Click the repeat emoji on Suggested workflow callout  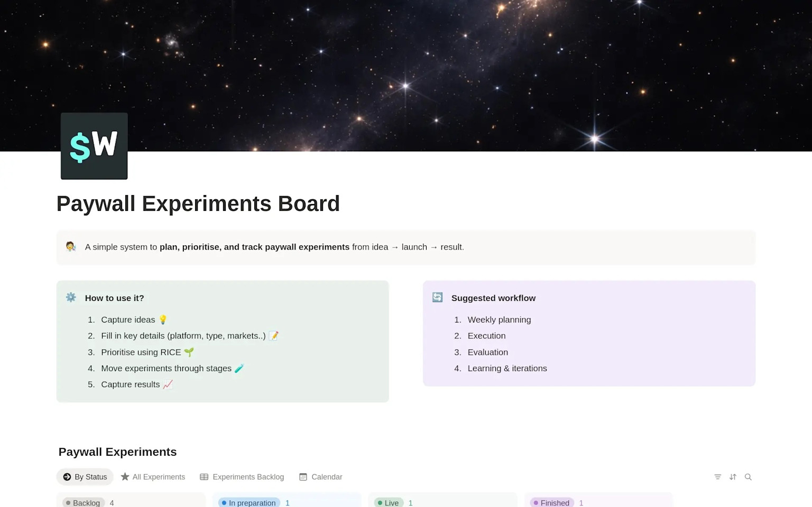437,297
